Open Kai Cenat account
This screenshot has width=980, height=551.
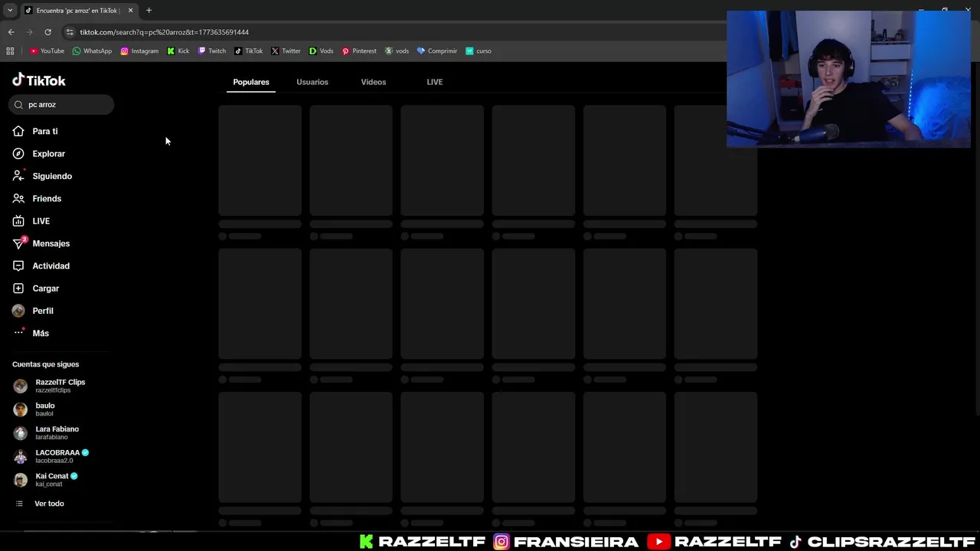[46, 480]
